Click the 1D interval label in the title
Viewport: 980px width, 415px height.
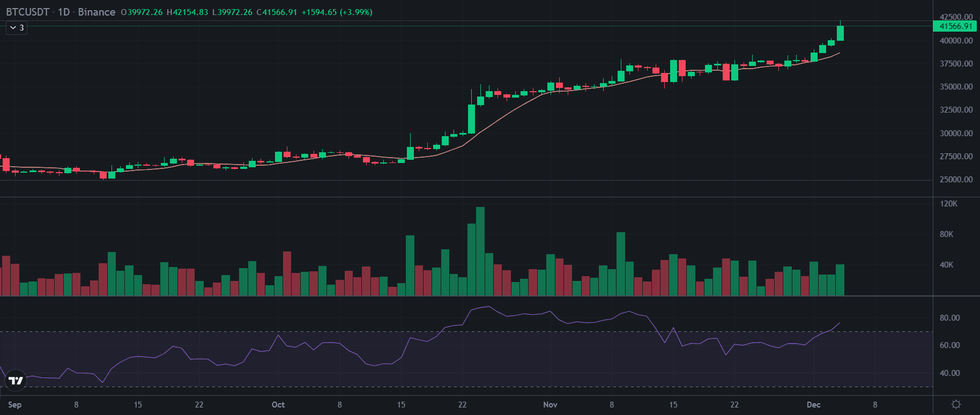64,12
